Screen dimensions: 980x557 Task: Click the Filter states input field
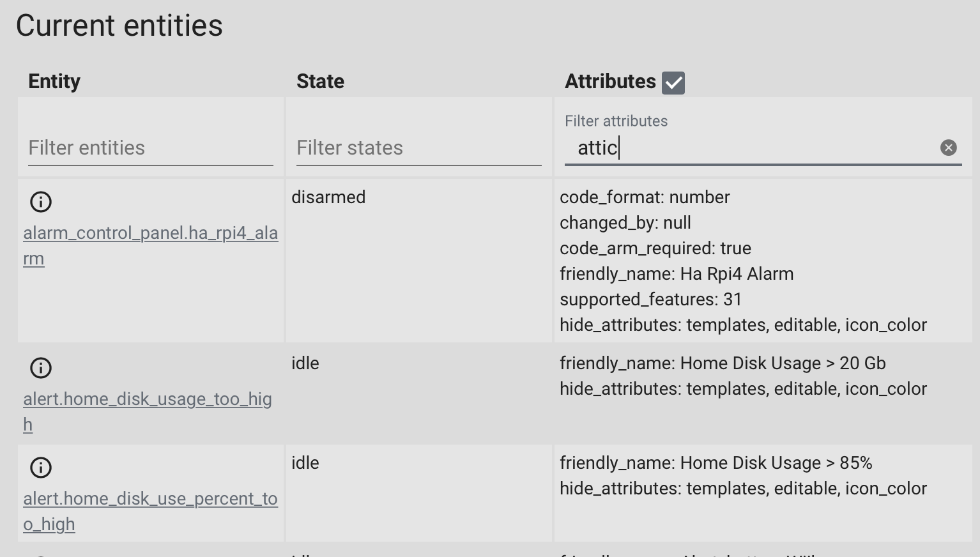pyautogui.click(x=418, y=148)
